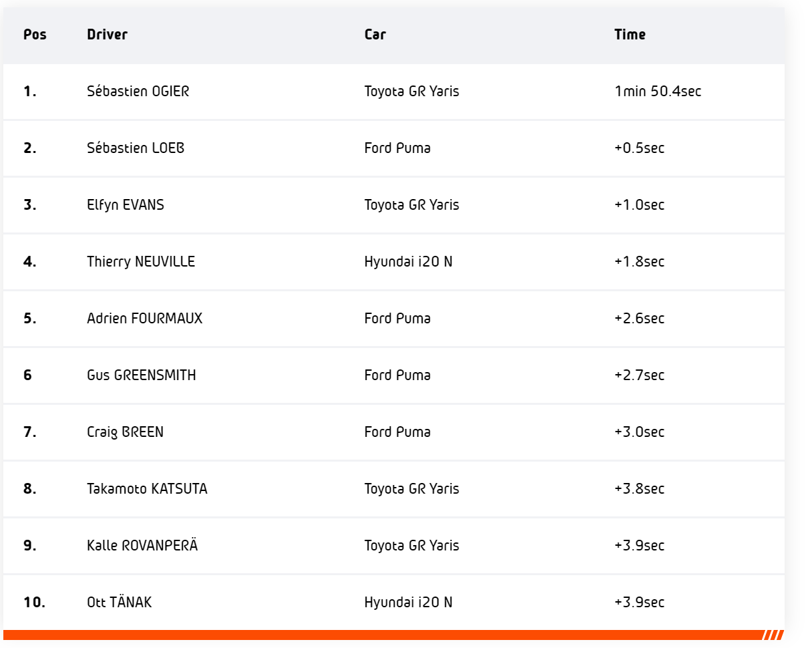Click the +0.5sec time gap

click(639, 148)
